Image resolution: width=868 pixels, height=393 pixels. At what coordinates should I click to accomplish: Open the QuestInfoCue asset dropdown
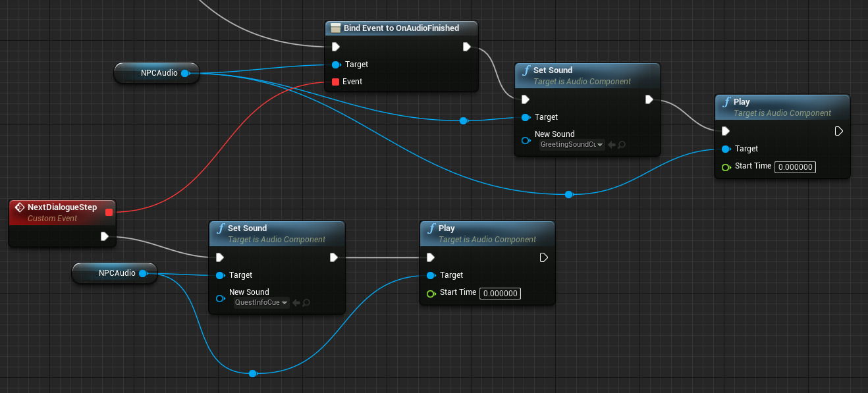coord(261,303)
